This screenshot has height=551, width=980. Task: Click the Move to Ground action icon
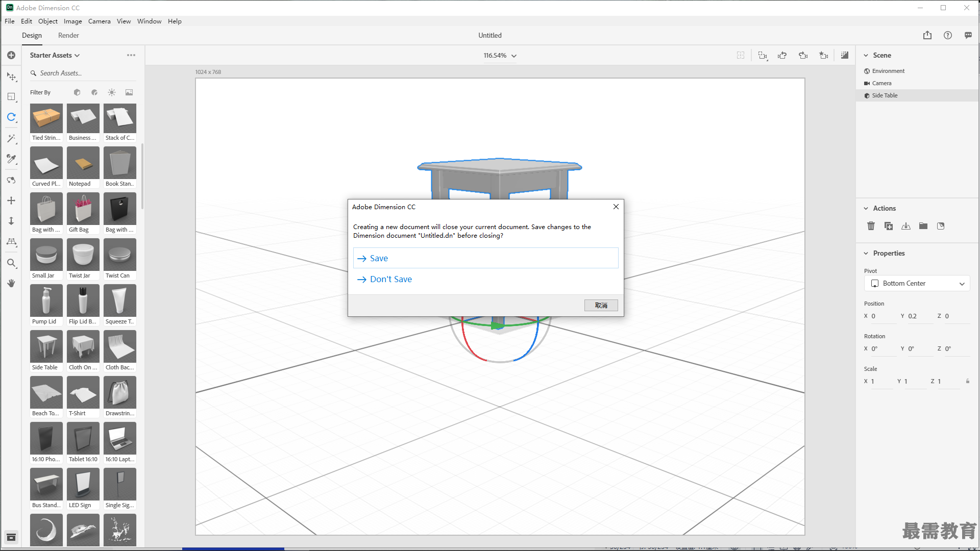(906, 226)
